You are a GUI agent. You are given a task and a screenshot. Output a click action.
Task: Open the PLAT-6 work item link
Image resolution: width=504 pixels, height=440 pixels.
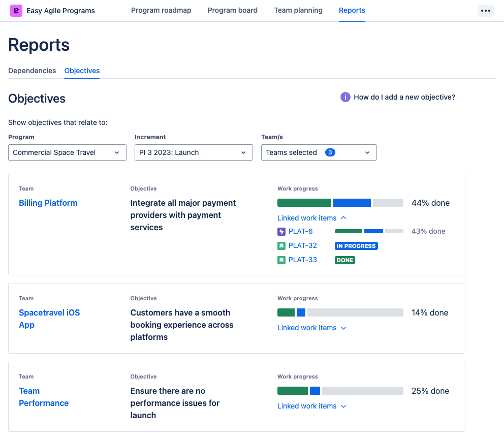point(300,232)
